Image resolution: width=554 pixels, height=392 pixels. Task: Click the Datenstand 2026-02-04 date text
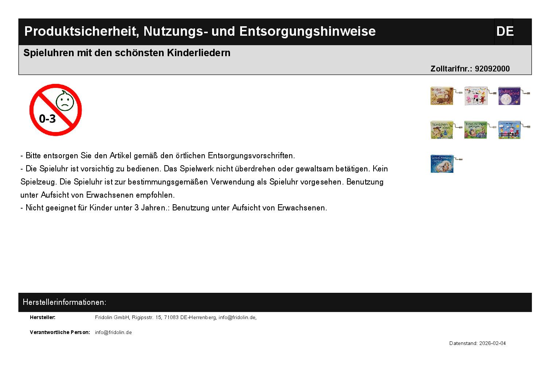click(477, 343)
